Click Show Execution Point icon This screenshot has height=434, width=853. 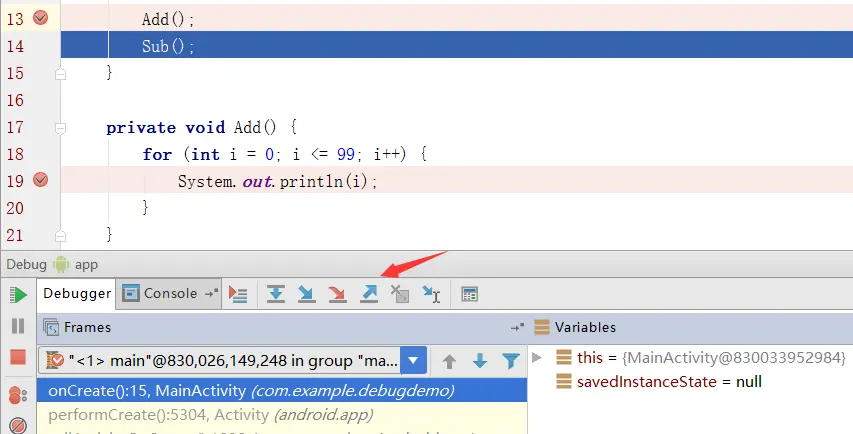point(238,294)
